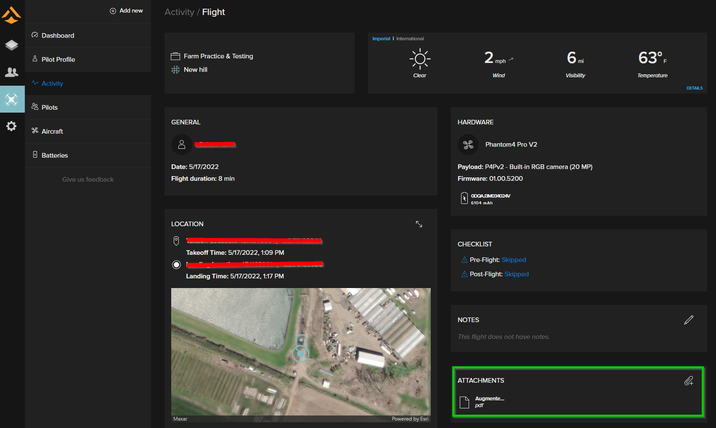Click the add attachment paperclip icon
716x428 pixels.
coord(688,381)
